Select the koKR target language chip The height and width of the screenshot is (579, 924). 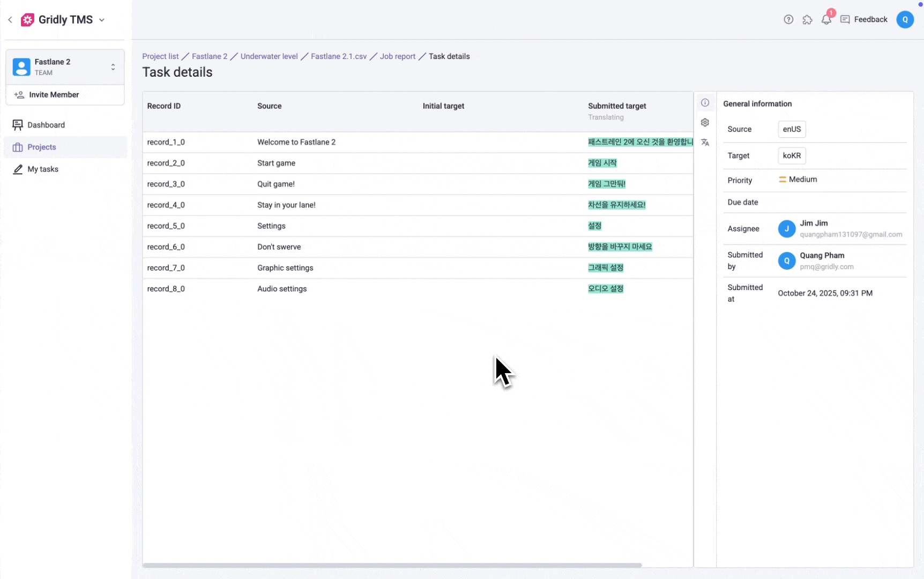click(x=792, y=155)
